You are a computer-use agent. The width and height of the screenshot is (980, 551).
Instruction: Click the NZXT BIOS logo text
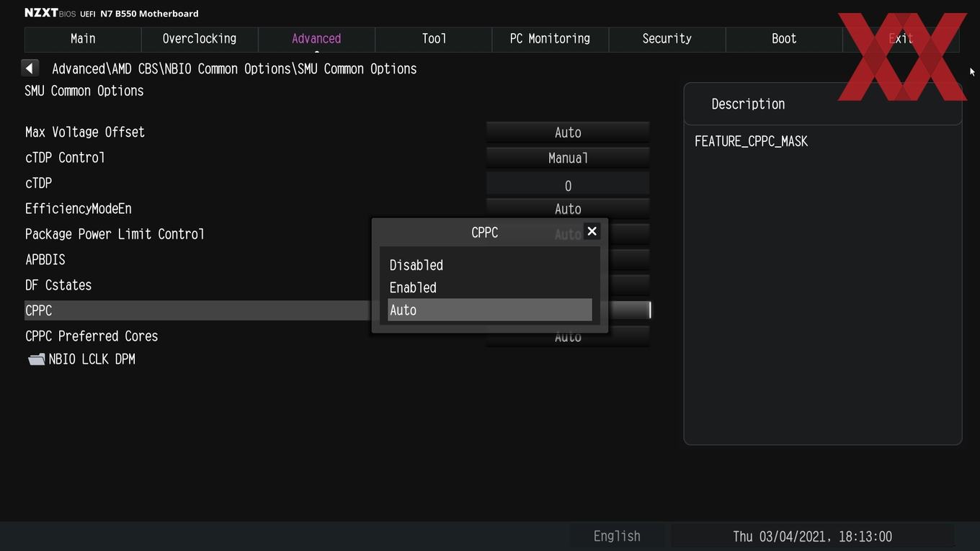(x=50, y=13)
